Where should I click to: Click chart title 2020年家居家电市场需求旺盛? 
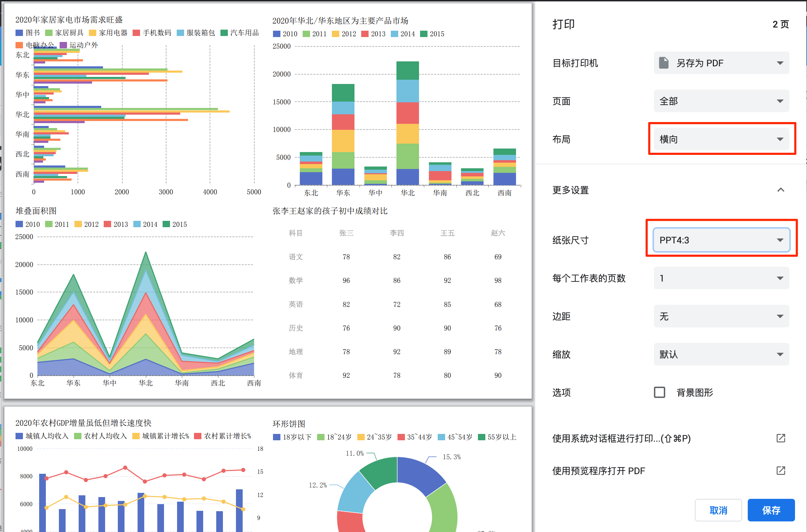click(69, 20)
